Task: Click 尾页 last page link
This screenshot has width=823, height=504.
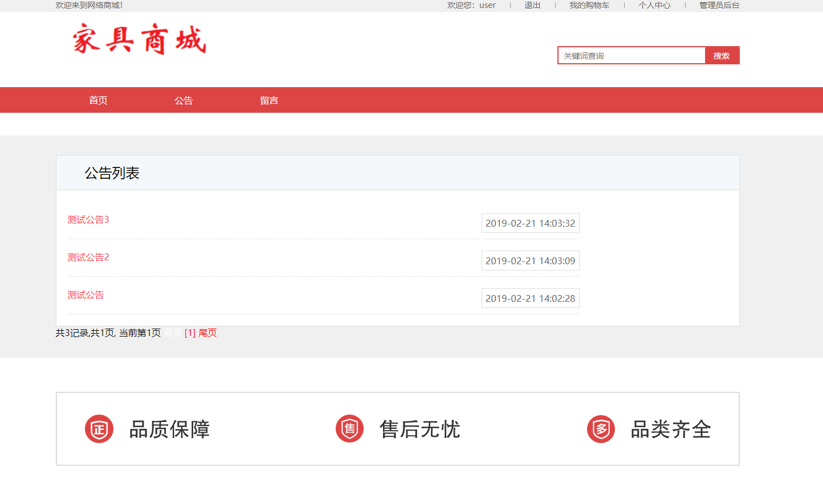Action: [208, 333]
